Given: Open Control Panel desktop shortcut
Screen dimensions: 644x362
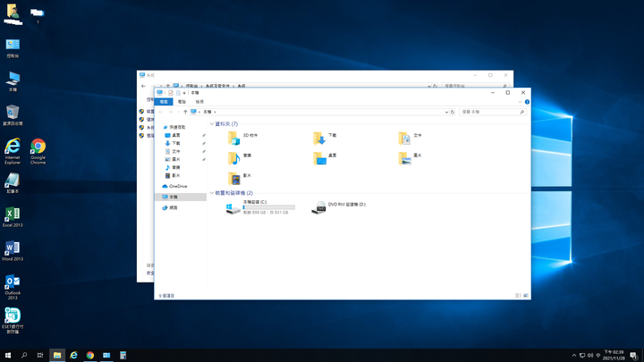Looking at the screenshot, I should [x=13, y=48].
